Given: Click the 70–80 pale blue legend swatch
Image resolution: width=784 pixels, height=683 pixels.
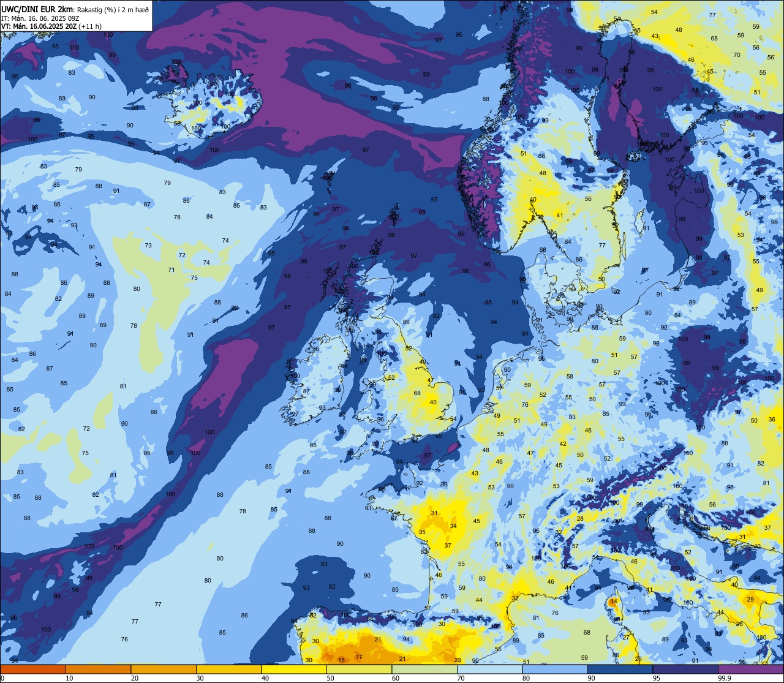Looking at the screenshot, I should 489,669.
